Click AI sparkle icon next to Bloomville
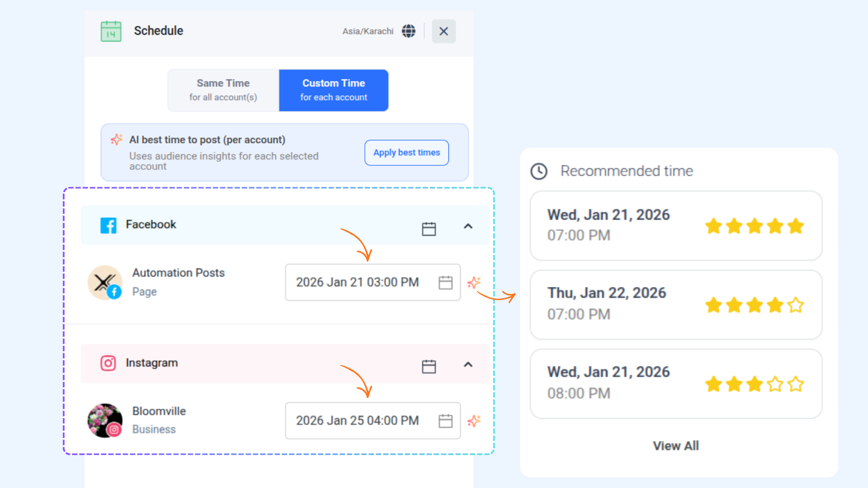The image size is (868, 488). point(474,421)
